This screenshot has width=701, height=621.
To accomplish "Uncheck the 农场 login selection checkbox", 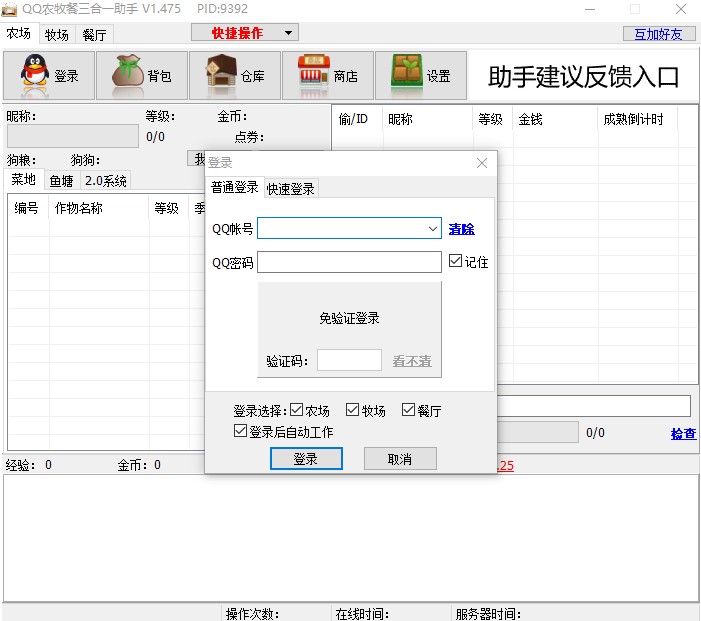I will (296, 410).
